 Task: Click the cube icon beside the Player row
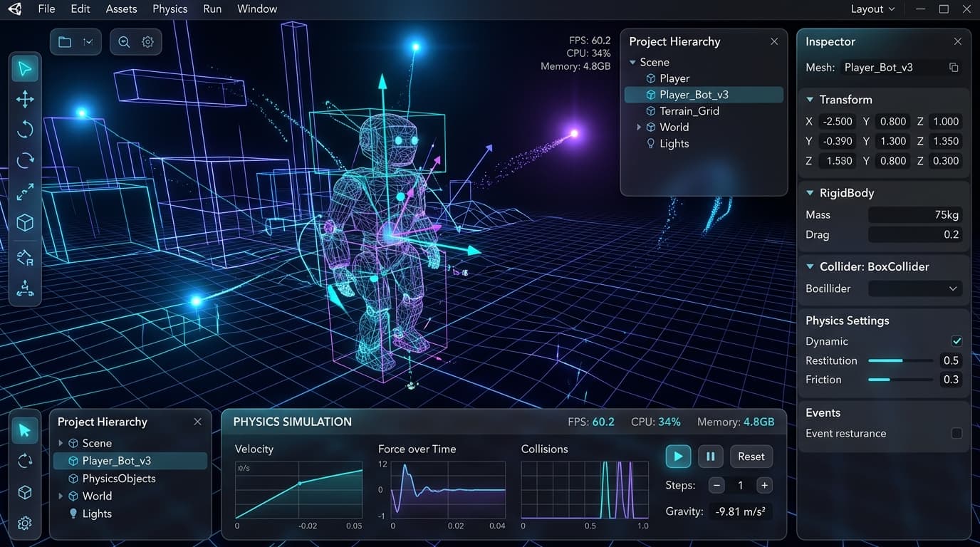[x=650, y=78]
